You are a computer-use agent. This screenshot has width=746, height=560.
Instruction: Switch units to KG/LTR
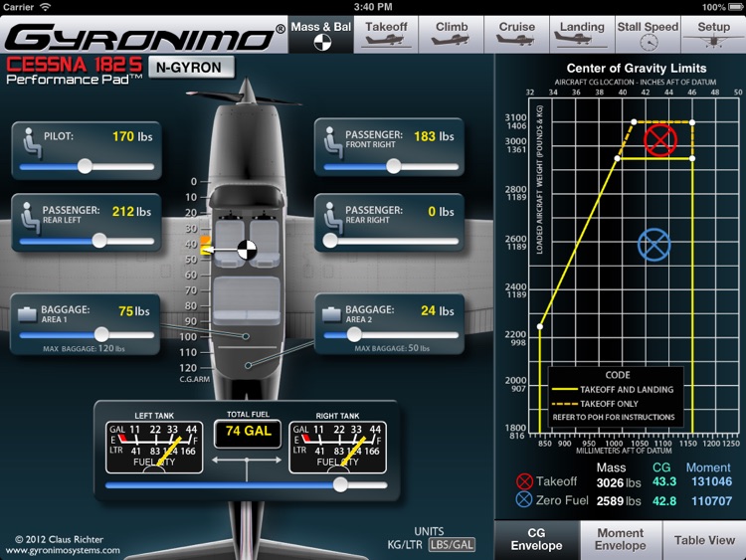405,545
